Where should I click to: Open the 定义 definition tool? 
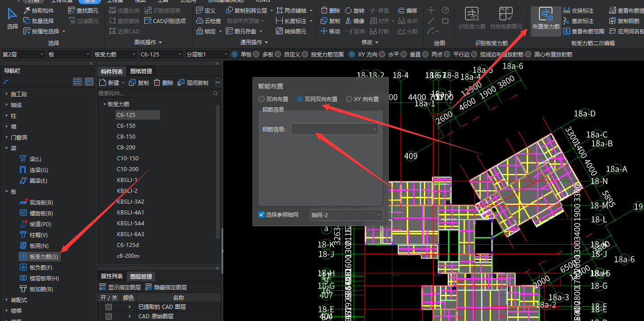click(x=206, y=10)
